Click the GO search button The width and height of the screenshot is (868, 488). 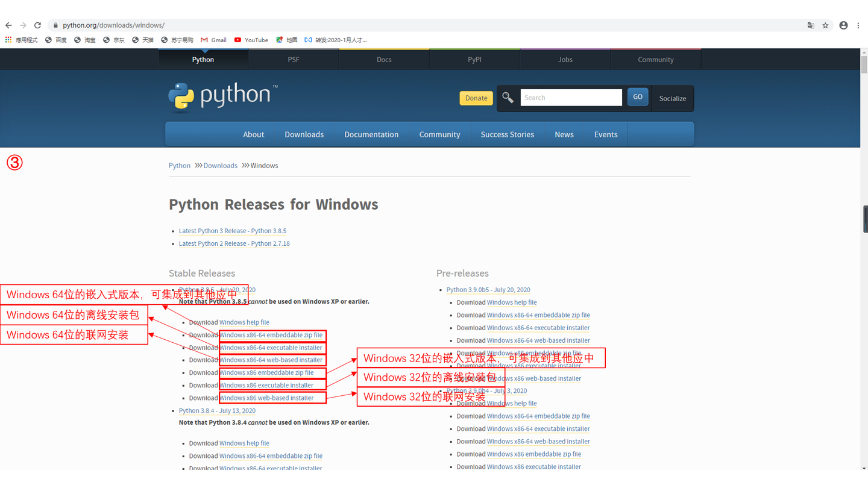point(638,97)
